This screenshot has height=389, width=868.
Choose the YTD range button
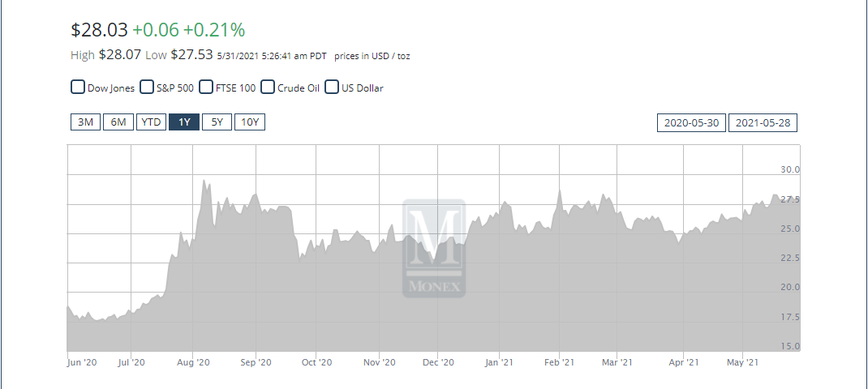[x=151, y=122]
